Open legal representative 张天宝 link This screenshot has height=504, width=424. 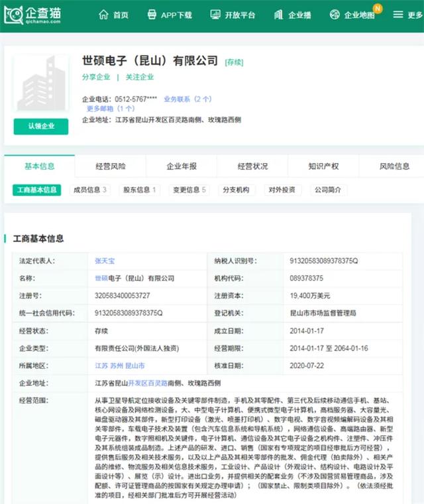click(105, 261)
